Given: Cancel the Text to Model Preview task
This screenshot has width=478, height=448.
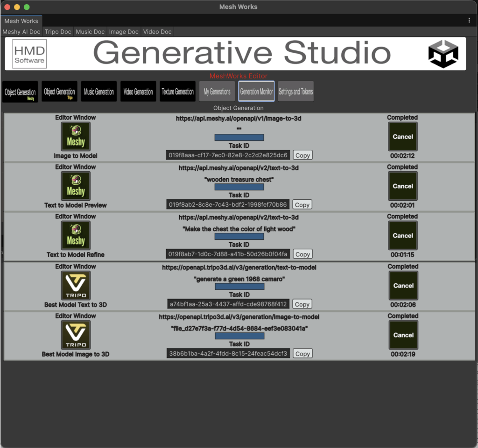Looking at the screenshot, I should coord(403,186).
